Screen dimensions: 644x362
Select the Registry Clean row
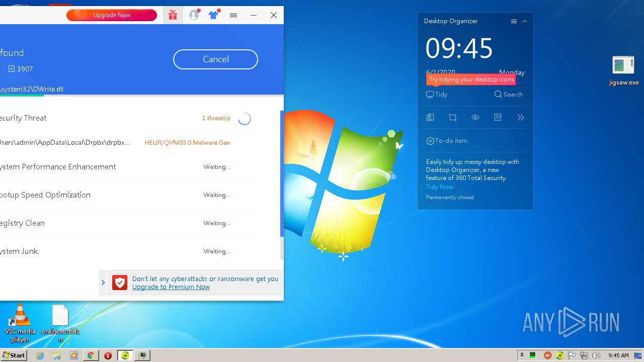(x=129, y=223)
